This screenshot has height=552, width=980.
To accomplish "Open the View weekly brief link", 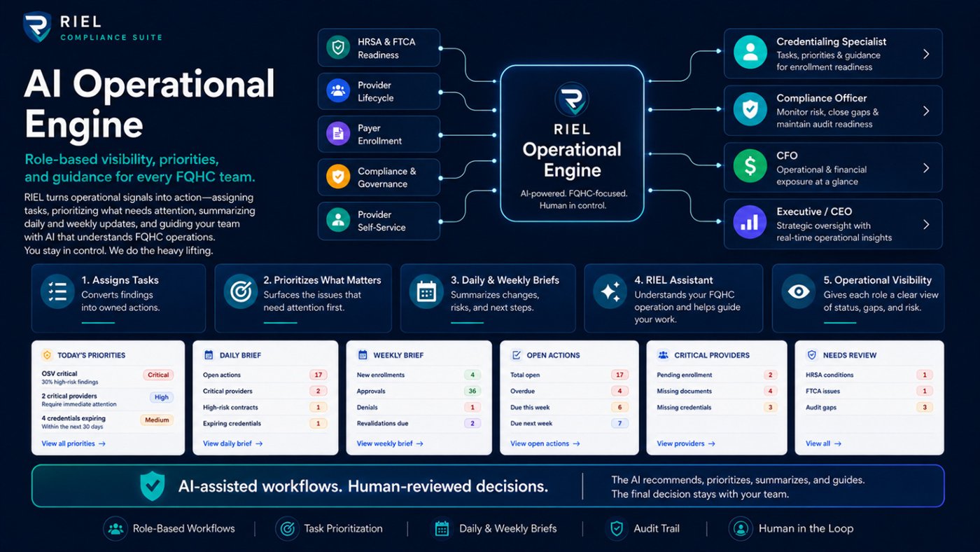I will (x=391, y=443).
